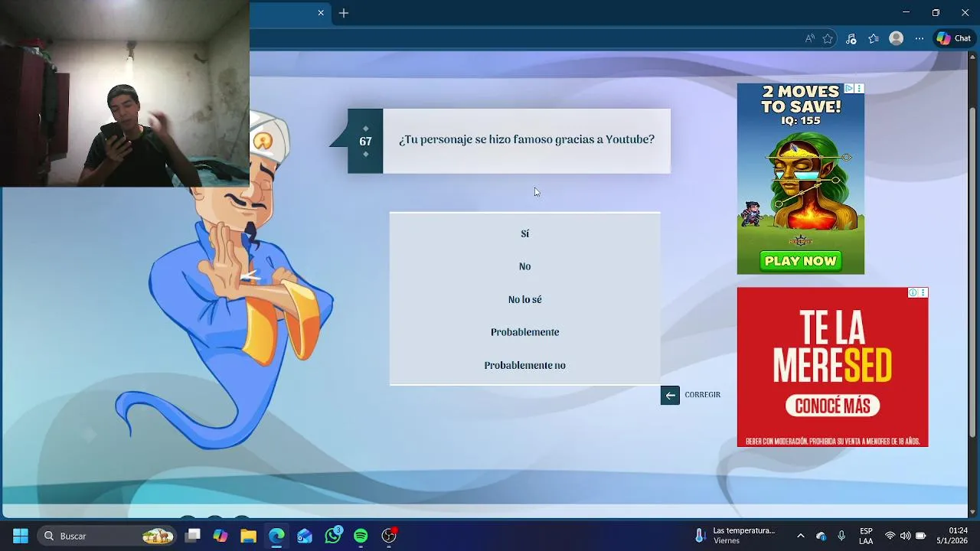Click the CORREGIR label text

(702, 395)
